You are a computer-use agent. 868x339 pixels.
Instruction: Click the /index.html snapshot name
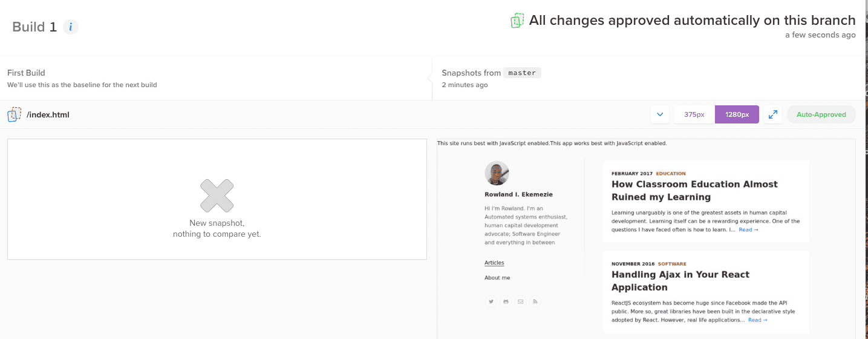[48, 114]
